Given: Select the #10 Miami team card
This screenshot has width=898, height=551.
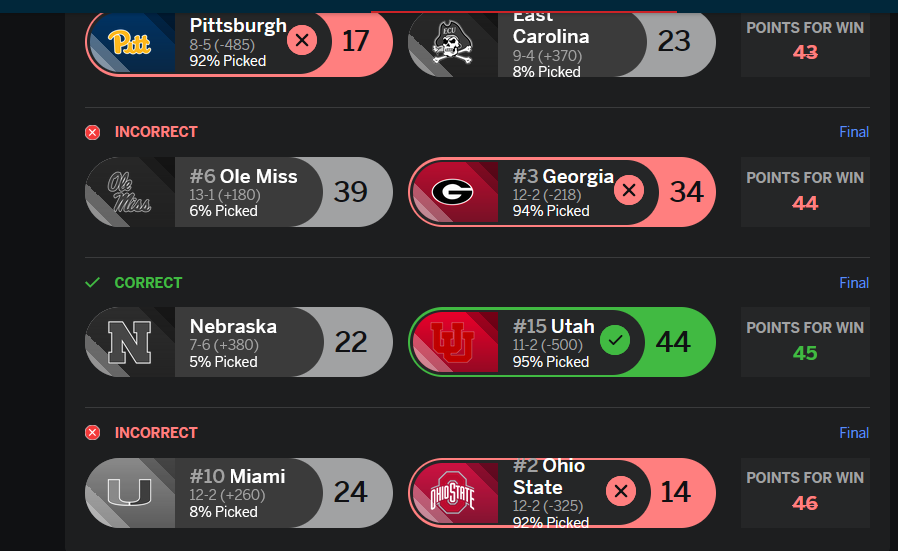Looking at the screenshot, I should point(237,492).
